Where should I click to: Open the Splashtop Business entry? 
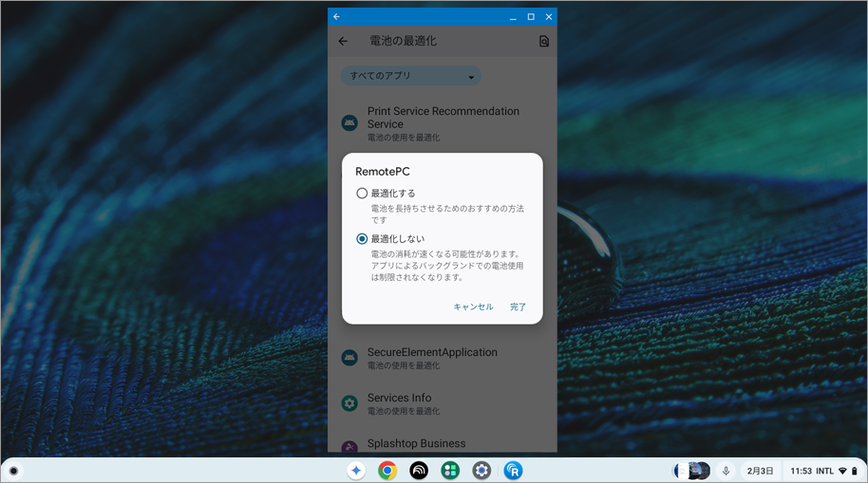tap(443, 443)
